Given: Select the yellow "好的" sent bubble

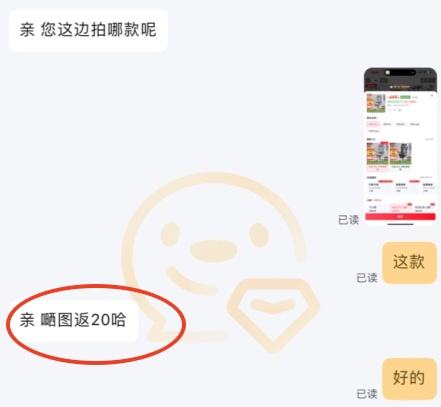Looking at the screenshot, I should click(409, 379).
